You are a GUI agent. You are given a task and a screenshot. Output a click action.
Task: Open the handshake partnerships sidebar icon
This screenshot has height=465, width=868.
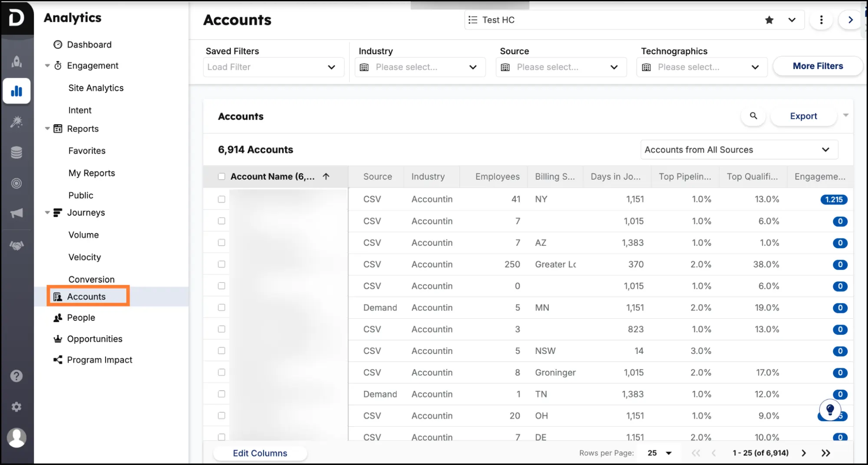coord(17,245)
